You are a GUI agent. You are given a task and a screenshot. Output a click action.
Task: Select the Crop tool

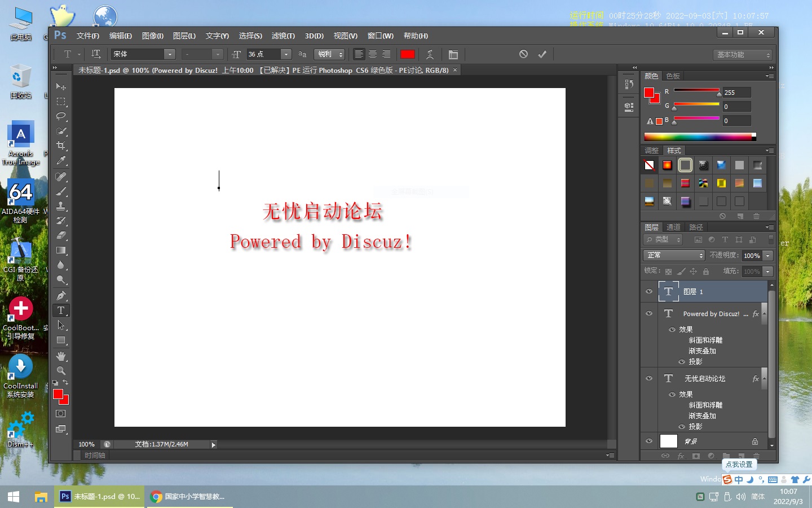point(61,146)
